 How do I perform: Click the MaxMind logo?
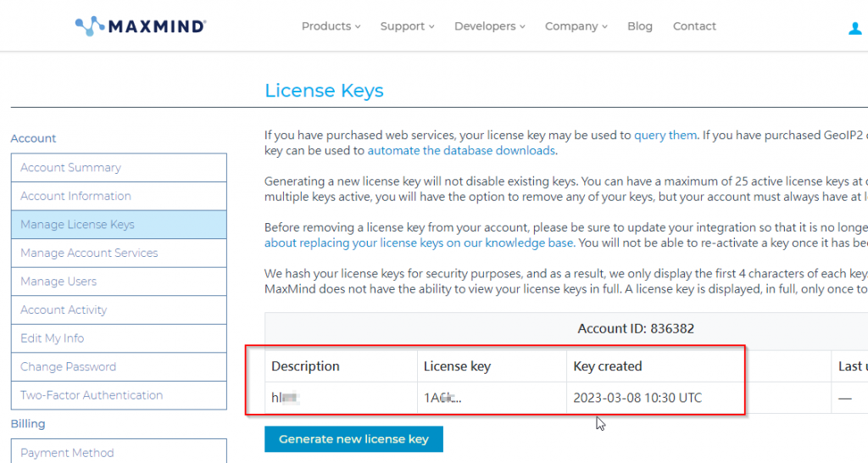point(141,26)
